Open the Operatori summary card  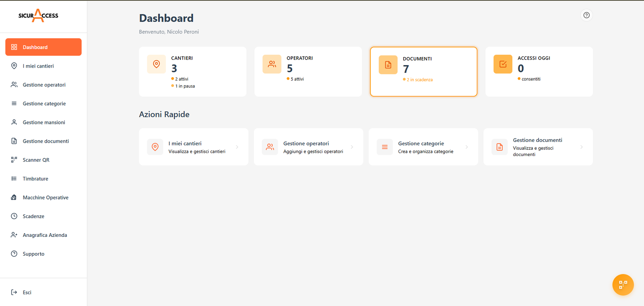point(308,72)
